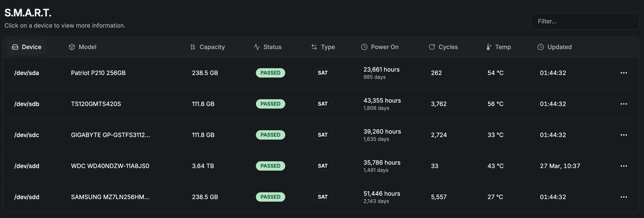This screenshot has height=218, width=644.
Task: Focus the Filter input field
Action: (x=585, y=21)
